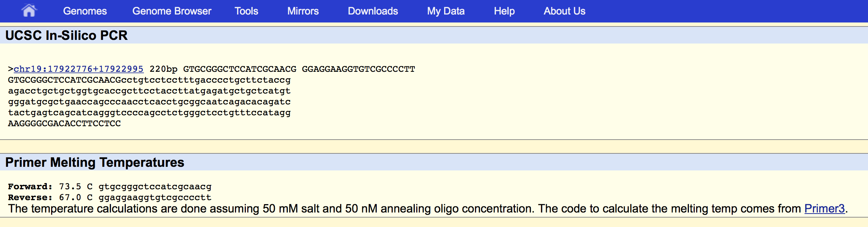This screenshot has height=227, width=868.
Task: Click the UCSC In-Silico PCR heading
Action: pos(66,35)
